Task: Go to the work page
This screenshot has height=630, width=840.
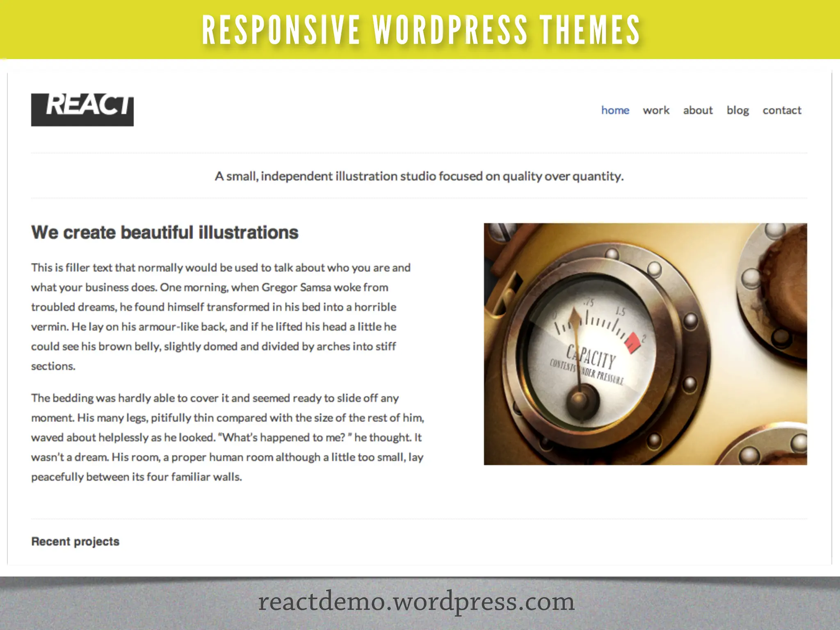Action: [x=656, y=110]
